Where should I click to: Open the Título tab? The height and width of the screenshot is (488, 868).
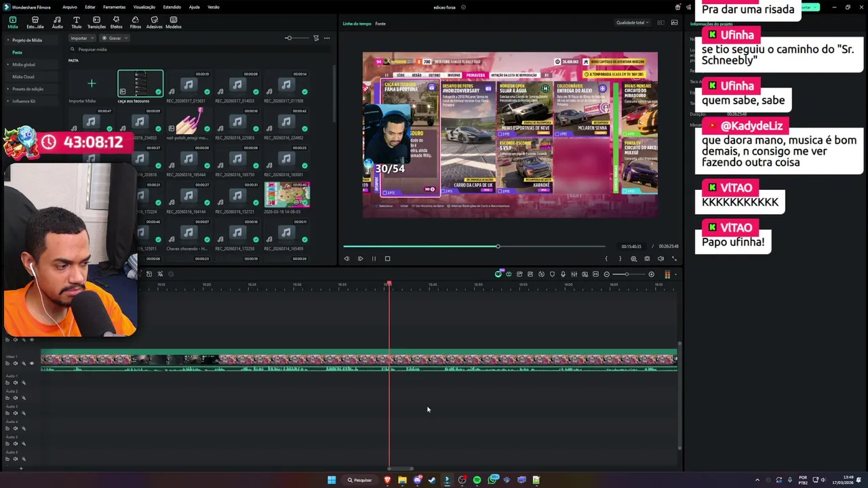tap(77, 22)
